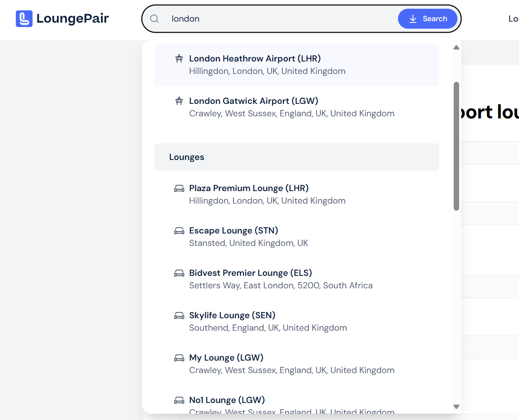The width and height of the screenshot is (519, 420).
Task: Click the dropdown scrollbar up arrow
Action: (456, 47)
